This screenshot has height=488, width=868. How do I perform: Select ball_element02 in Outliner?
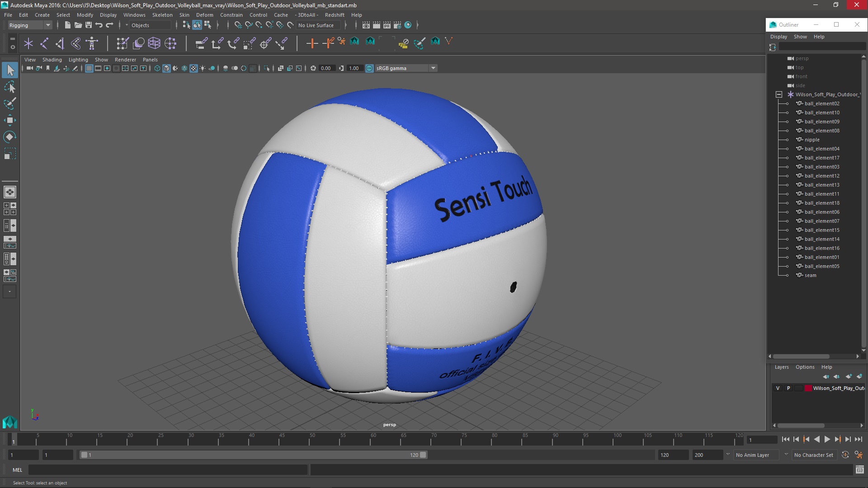(822, 103)
